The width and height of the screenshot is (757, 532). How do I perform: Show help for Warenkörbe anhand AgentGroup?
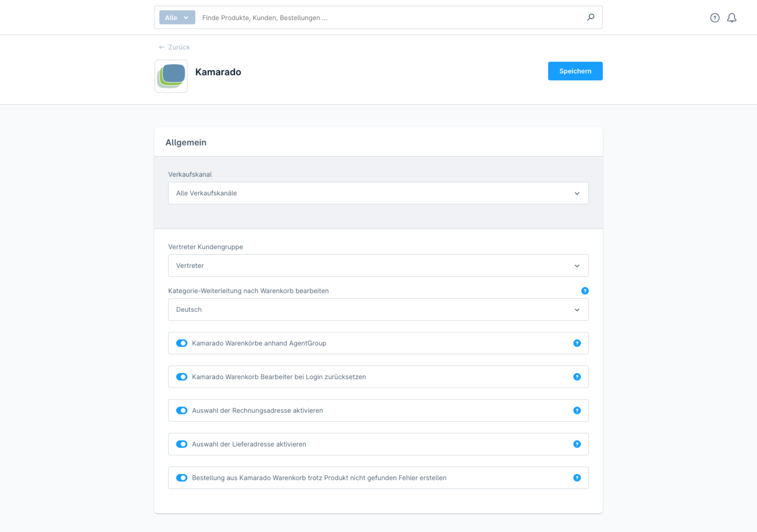[x=577, y=343]
